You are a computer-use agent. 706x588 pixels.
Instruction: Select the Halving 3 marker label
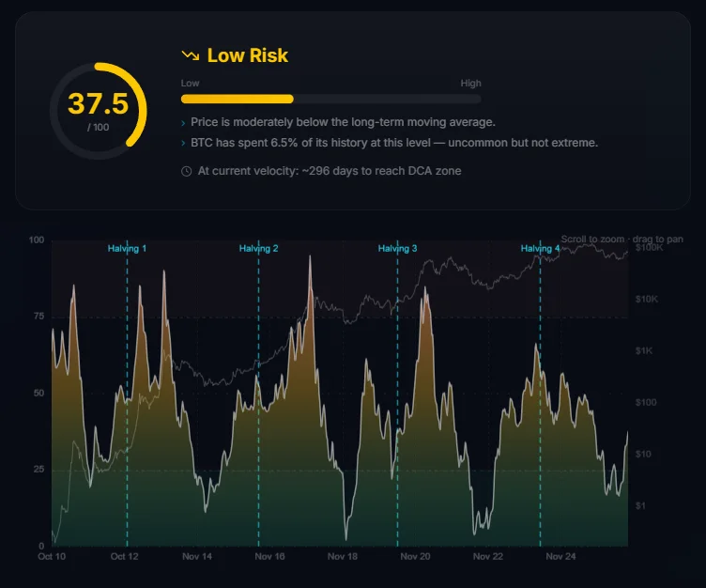tap(397, 248)
